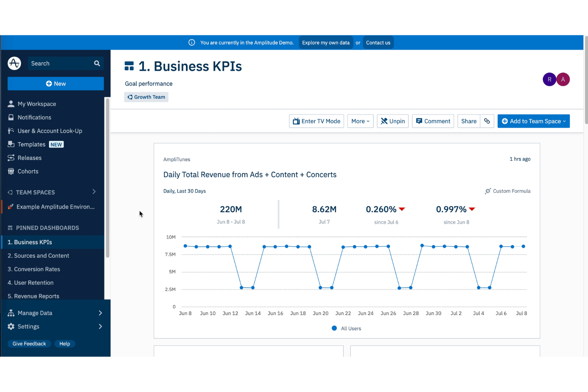Screen dimensions: 588x392
Task: Open Sources and Content dashboard
Action: point(39,256)
